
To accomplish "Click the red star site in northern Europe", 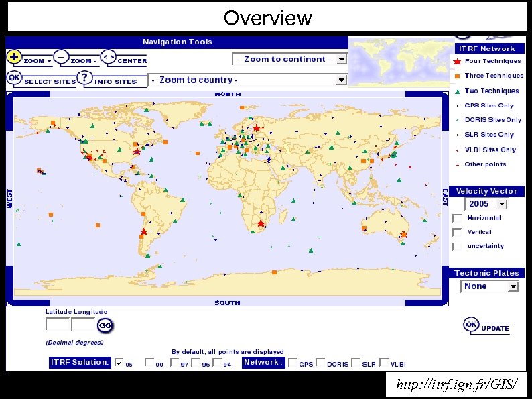I will pos(257,128).
